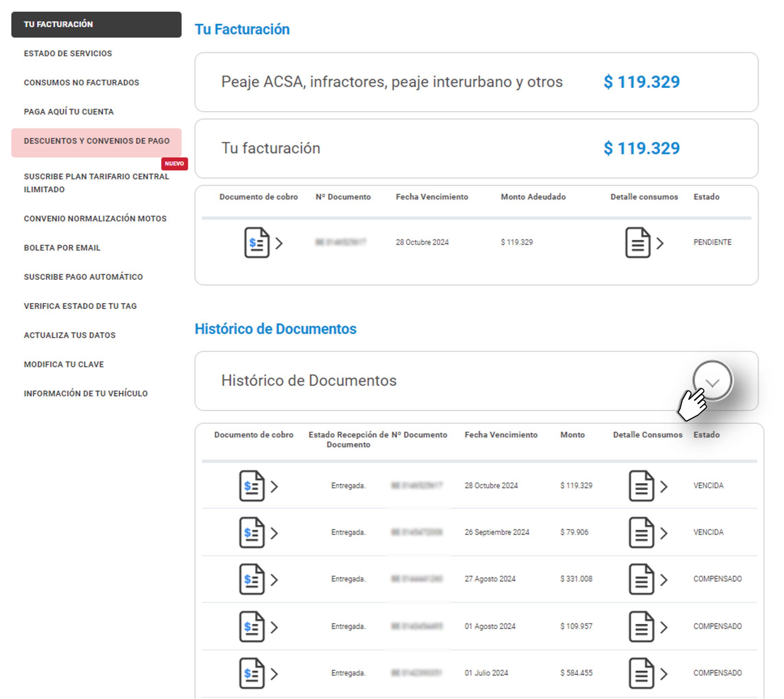Open consumption detail icon for PENDIENTE bill
784x699 pixels.
tap(638, 243)
